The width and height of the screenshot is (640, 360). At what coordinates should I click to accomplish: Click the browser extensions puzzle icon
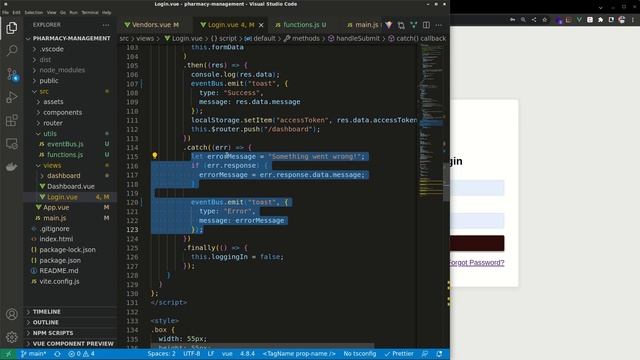600,20
